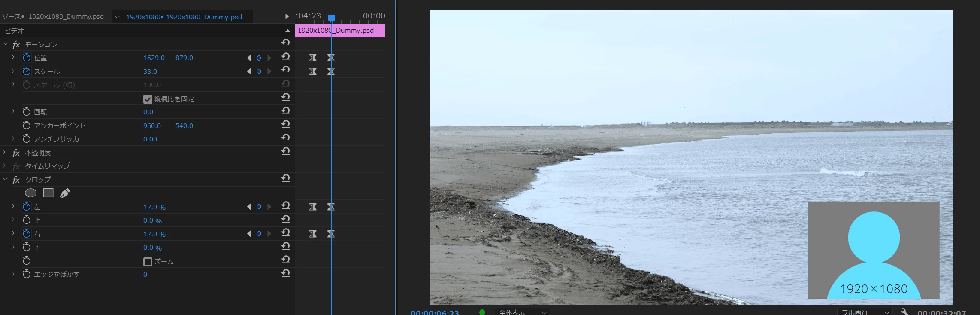Reset the クロップ effect
The height and width of the screenshot is (315, 980).
[x=285, y=178]
